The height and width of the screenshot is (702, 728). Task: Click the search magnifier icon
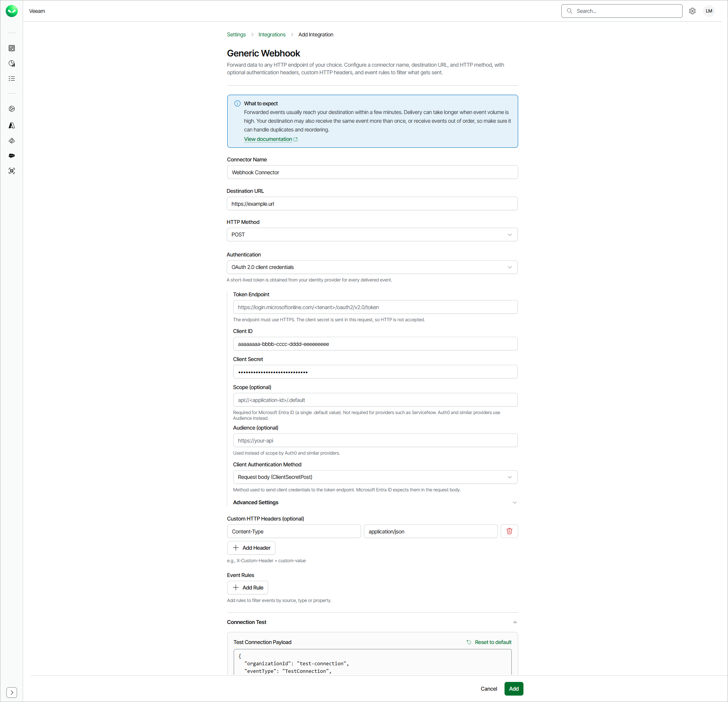[570, 11]
